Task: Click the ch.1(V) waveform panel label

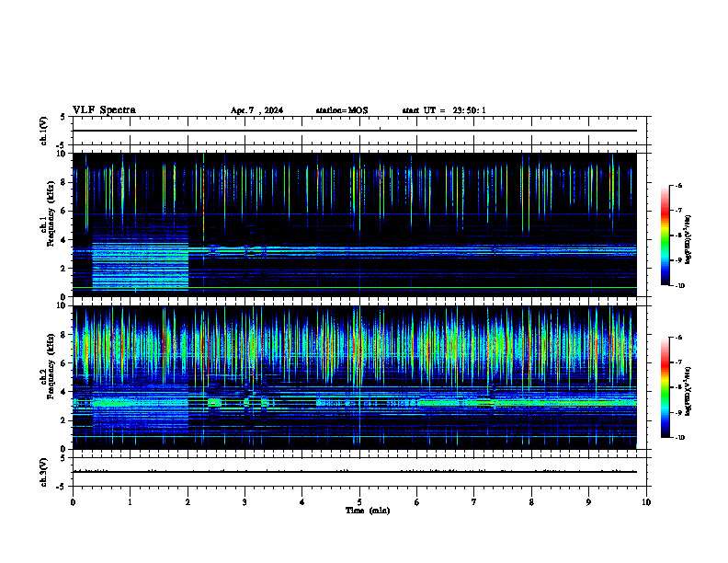Action: click(43, 131)
